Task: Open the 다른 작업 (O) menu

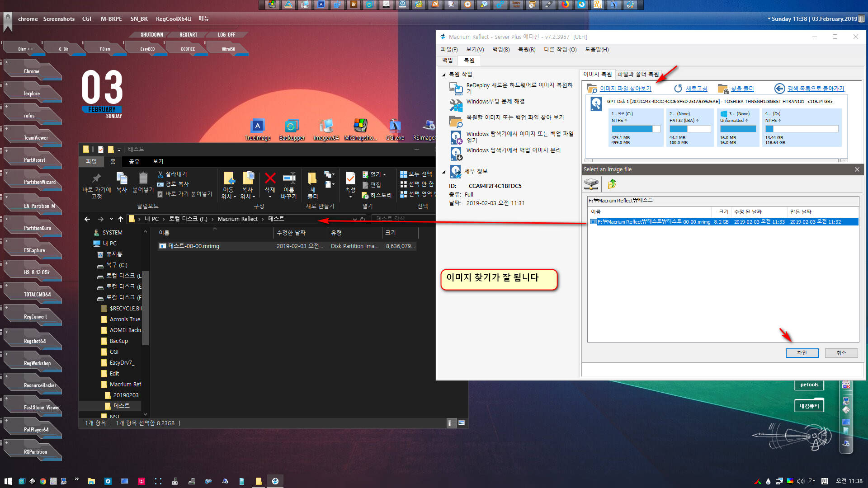Action: (x=560, y=49)
